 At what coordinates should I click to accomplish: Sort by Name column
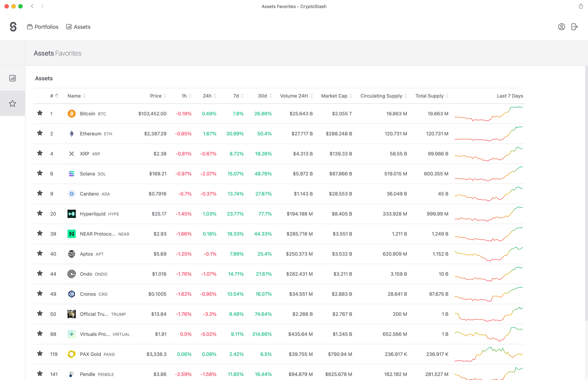(x=76, y=96)
